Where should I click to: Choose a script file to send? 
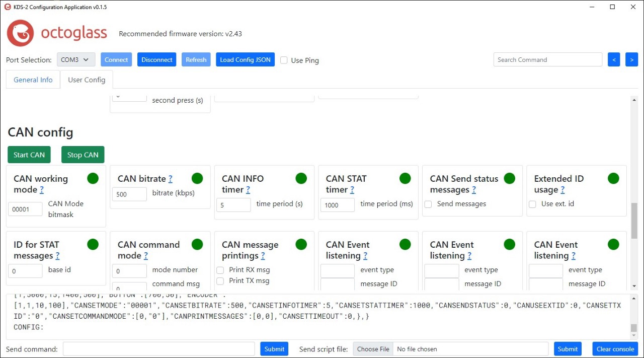pos(373,349)
